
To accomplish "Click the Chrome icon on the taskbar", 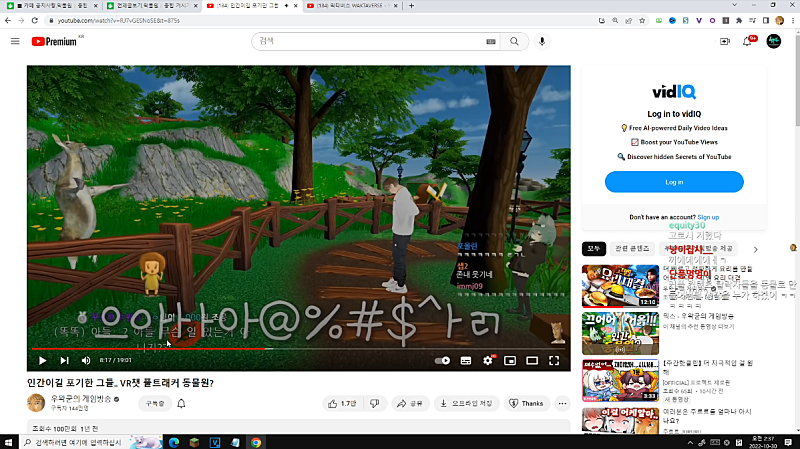I will tap(256, 442).
